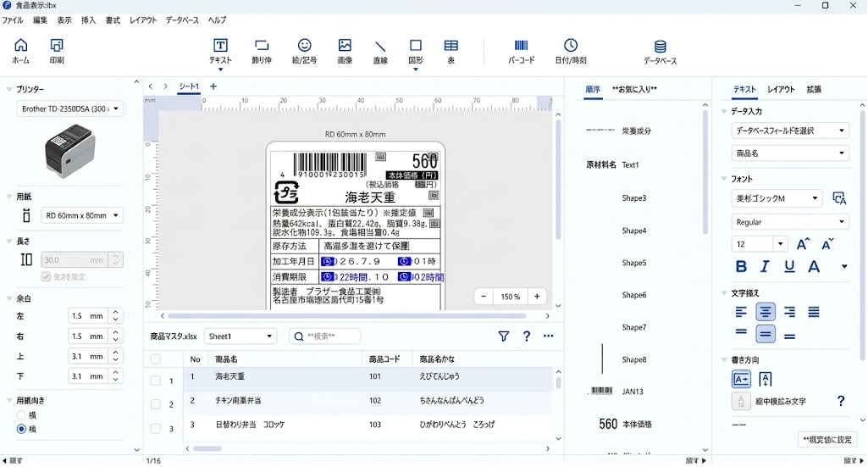The height and width of the screenshot is (467, 868).
Task: Collapse the フォント section
Action: point(724,179)
